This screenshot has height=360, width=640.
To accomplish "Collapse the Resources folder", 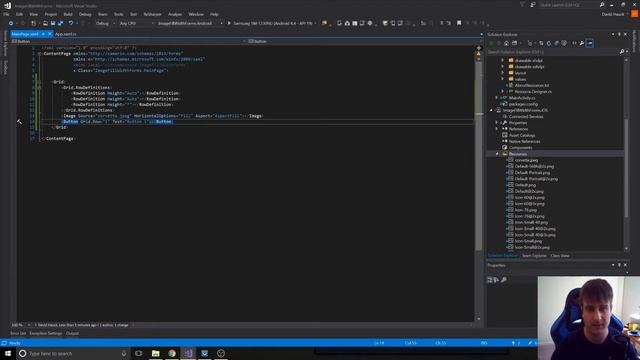I will coord(497,154).
